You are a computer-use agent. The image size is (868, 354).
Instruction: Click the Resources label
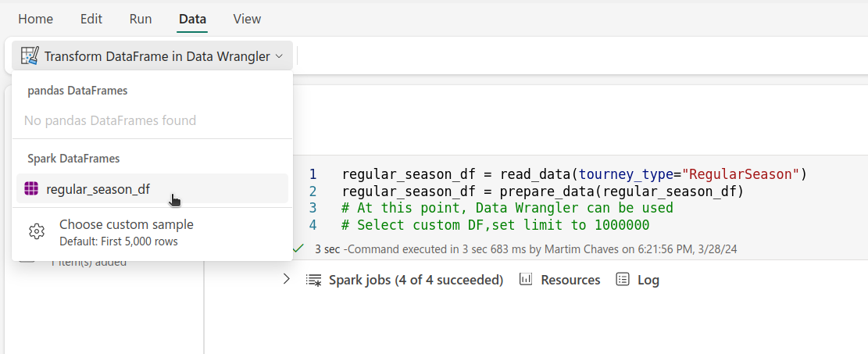pyautogui.click(x=570, y=280)
